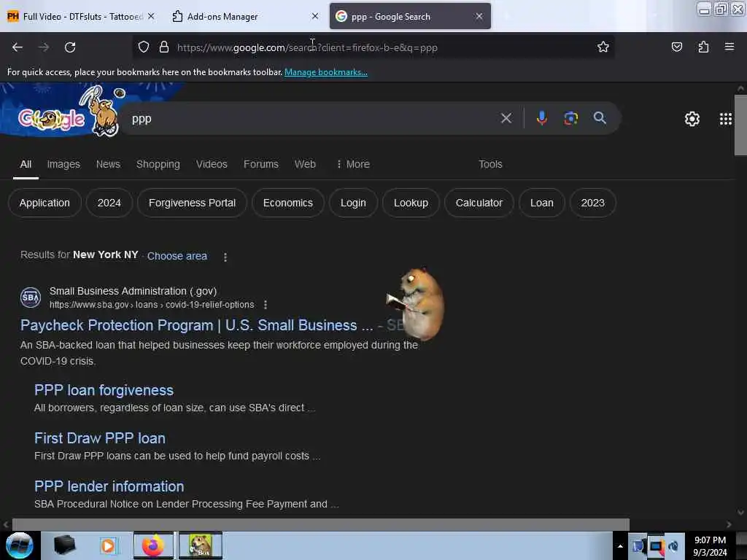Show hidden system tray icons
747x560 pixels.
(x=620, y=546)
